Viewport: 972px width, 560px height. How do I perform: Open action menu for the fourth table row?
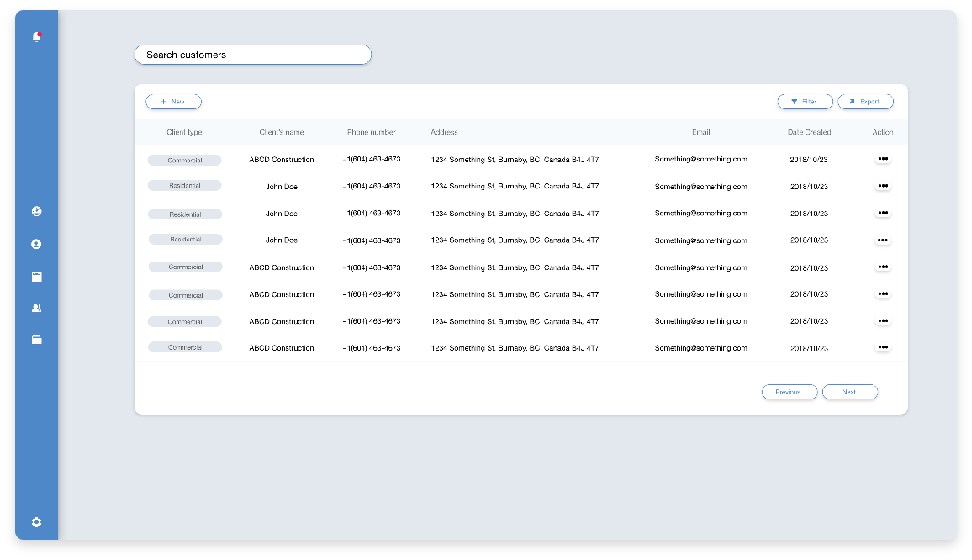883,240
